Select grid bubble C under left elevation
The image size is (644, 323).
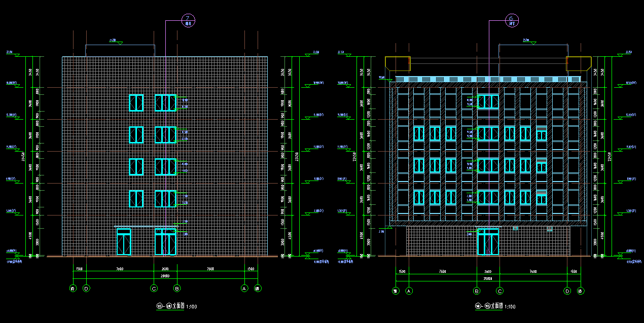[154, 289]
